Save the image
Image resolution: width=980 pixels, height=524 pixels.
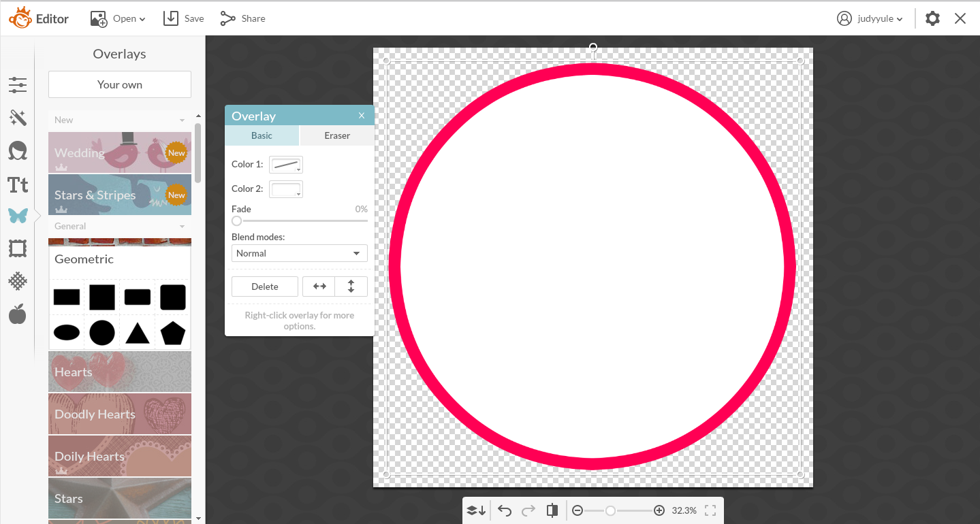point(184,18)
